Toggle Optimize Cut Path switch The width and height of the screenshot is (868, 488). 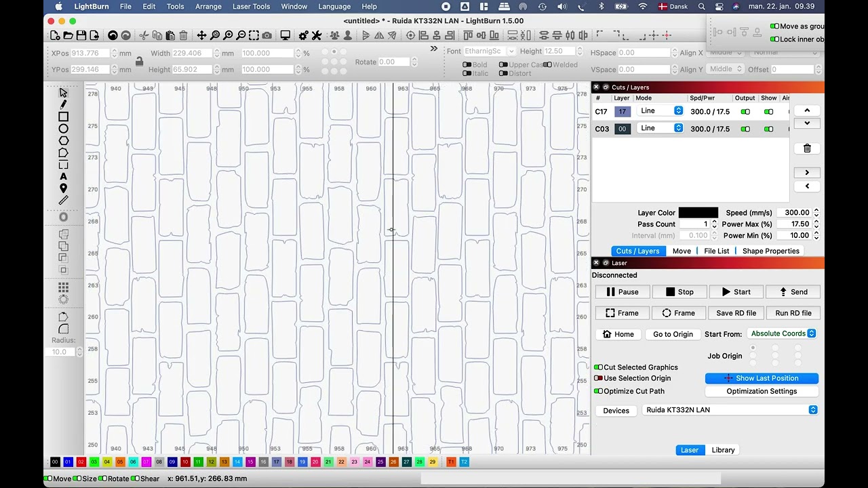point(598,391)
